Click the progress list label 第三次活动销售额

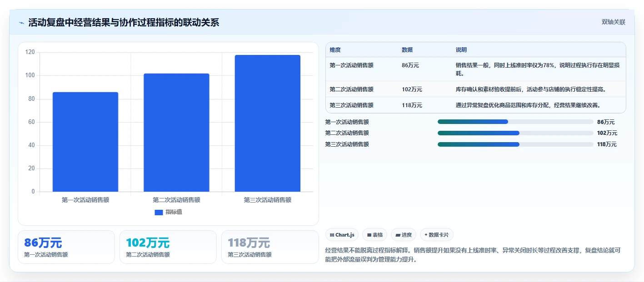point(347,144)
